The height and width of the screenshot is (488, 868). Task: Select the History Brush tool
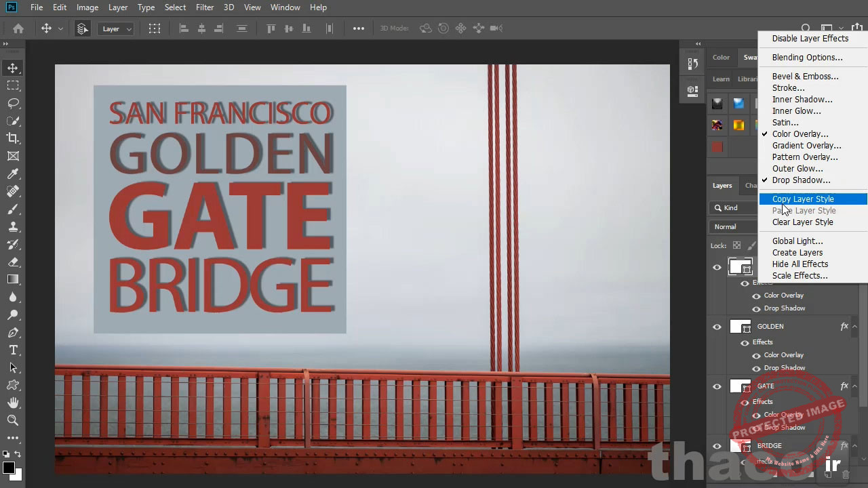[x=13, y=244]
